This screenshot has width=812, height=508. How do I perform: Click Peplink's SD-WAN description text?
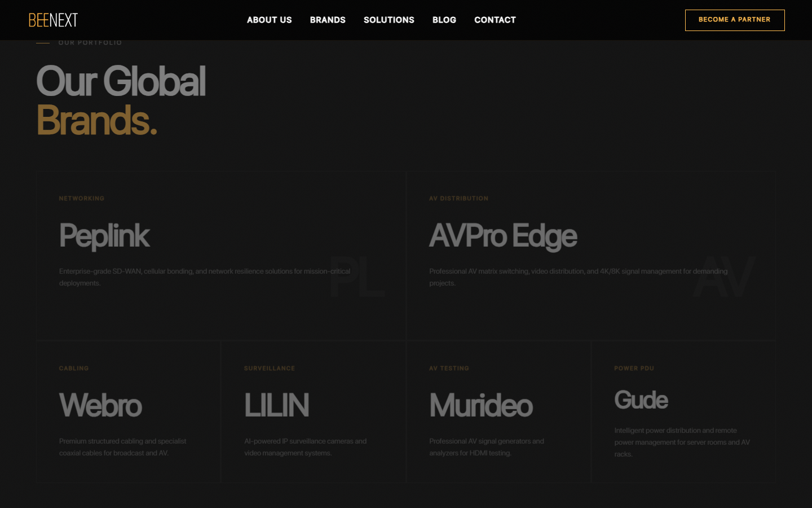205,277
